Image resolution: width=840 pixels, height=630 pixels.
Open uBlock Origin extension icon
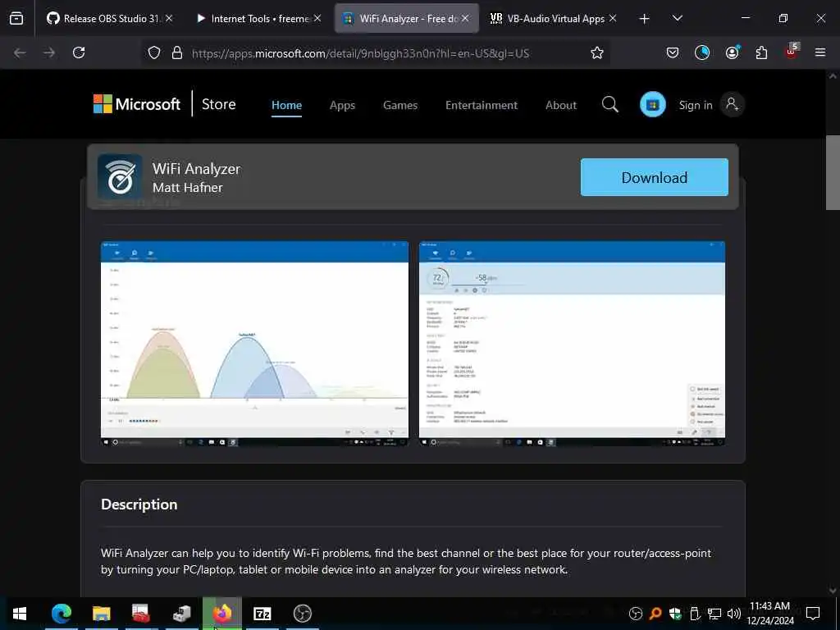pos(792,52)
